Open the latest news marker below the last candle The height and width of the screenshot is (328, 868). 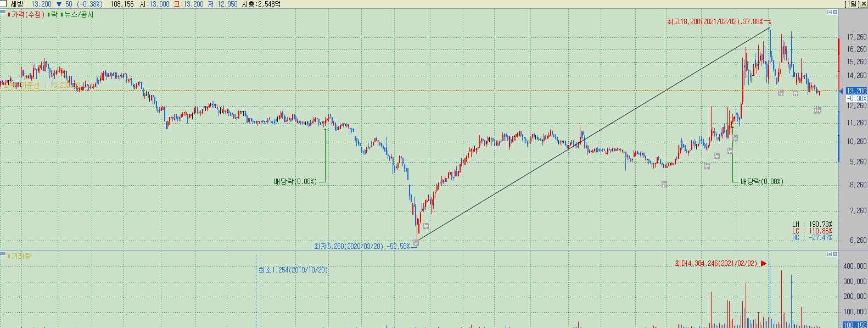(817, 110)
